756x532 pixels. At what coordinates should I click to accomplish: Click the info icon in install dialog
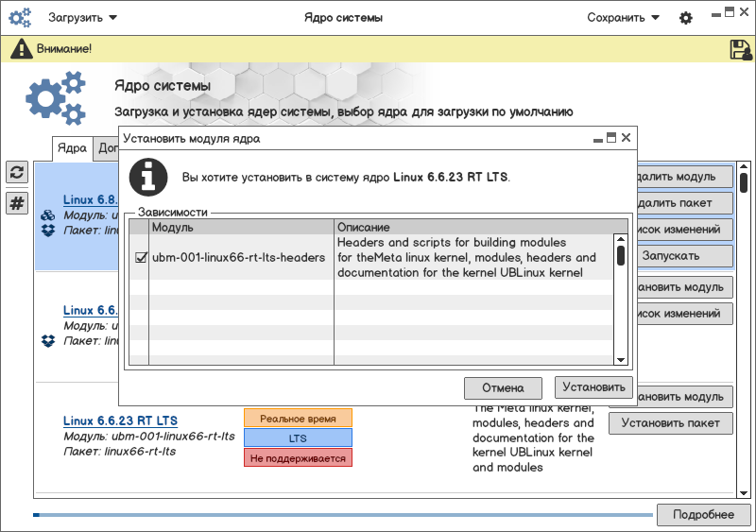(x=148, y=177)
